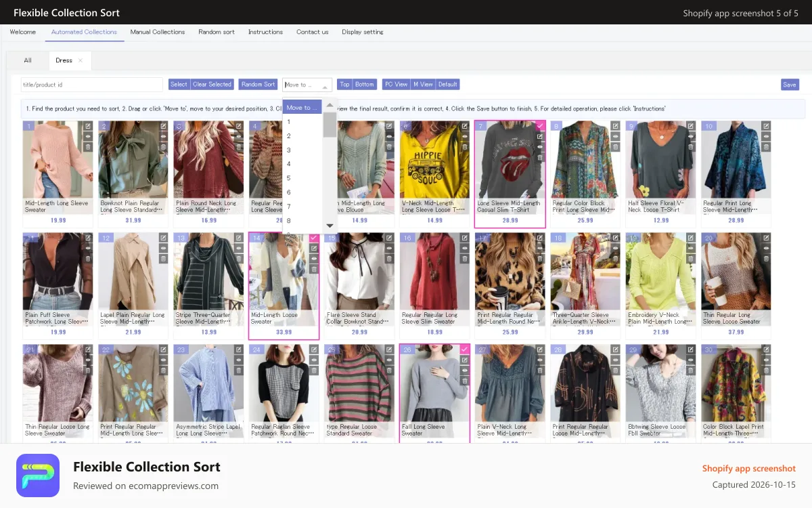The image size is (812, 508).
Task: Open the Display setting tab
Action: coord(363,32)
